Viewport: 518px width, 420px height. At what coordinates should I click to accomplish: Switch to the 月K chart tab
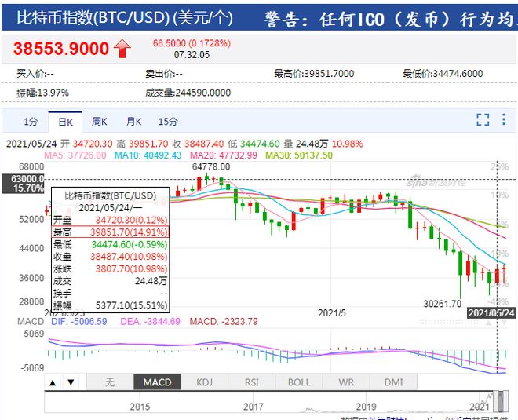coord(133,122)
